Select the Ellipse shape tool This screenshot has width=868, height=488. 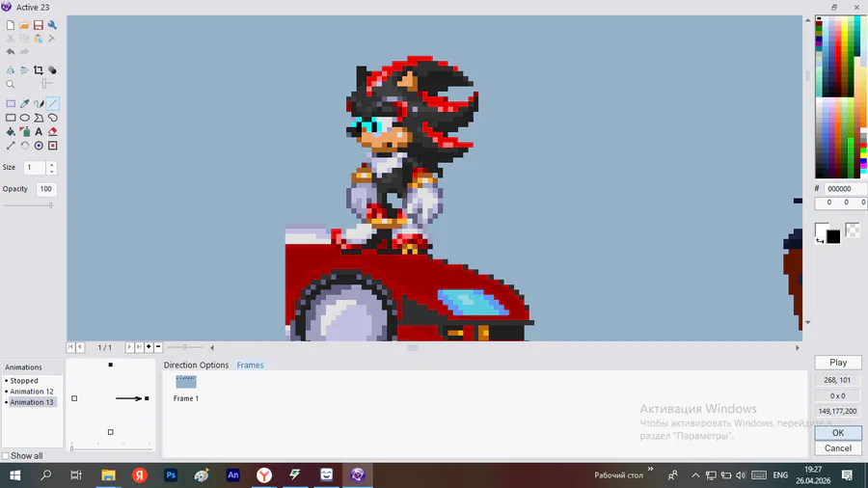click(24, 118)
